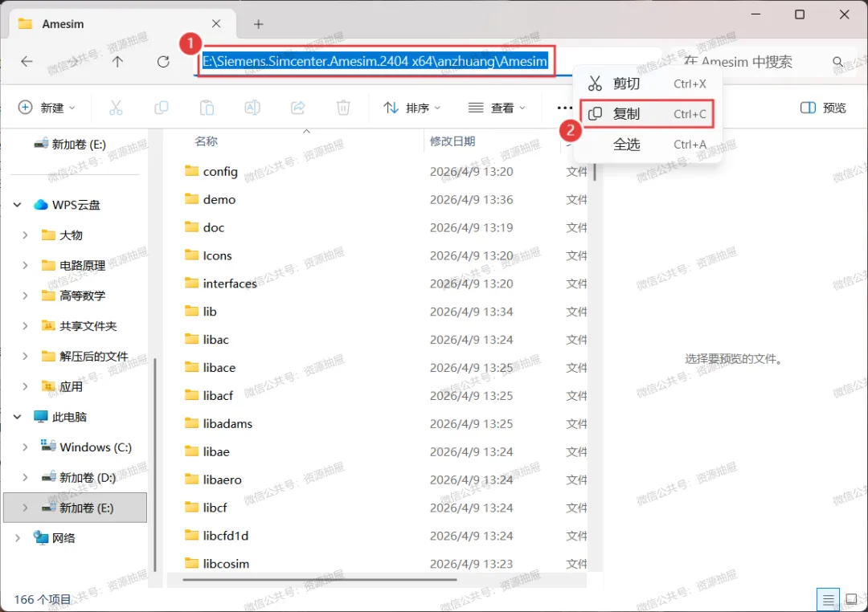Toggle the Preview pane button
Viewport: 868px width, 612px height.
[823, 108]
